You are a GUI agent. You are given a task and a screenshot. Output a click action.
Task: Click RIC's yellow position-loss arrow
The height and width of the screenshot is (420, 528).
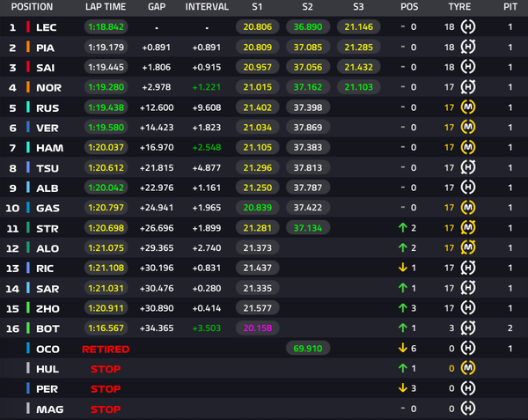403,268
